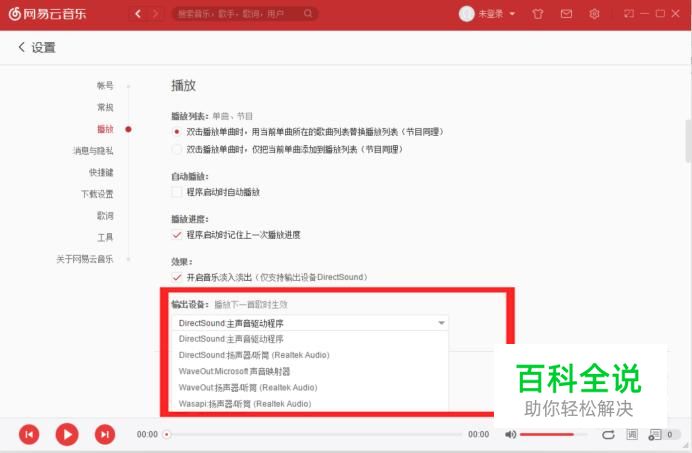The image size is (692, 453).
Task: Select the 下载设置 settings section
Action: (x=97, y=194)
